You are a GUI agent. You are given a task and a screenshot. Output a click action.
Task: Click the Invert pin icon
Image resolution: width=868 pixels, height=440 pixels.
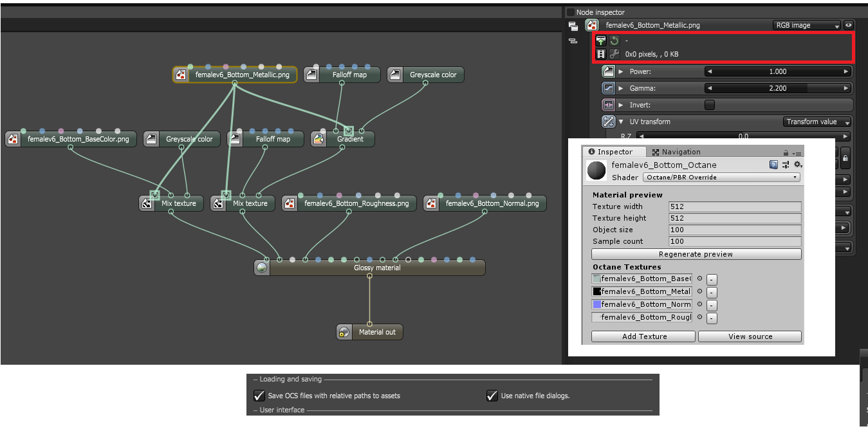click(x=608, y=105)
